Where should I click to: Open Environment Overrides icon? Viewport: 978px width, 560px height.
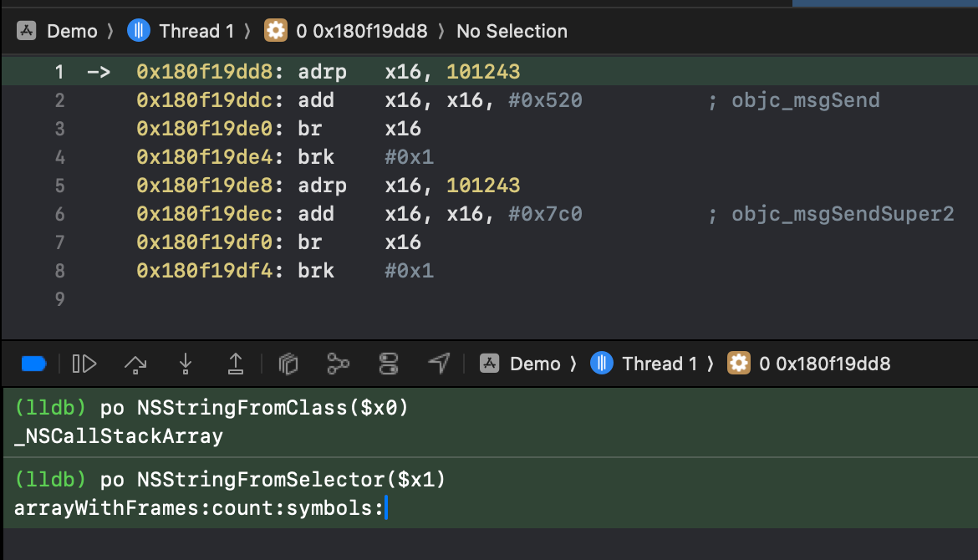point(389,364)
